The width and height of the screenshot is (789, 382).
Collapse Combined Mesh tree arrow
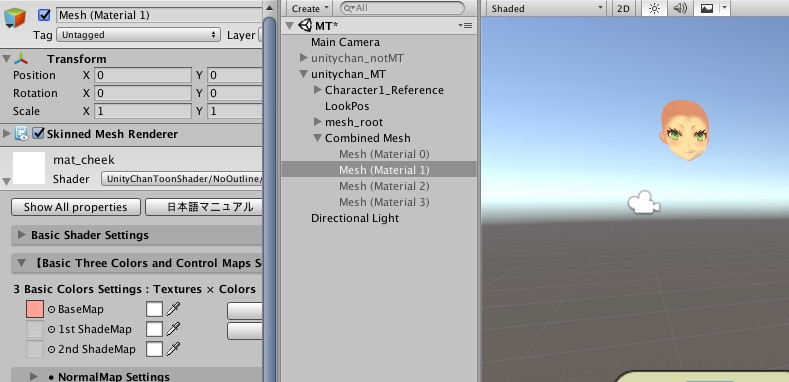point(318,138)
